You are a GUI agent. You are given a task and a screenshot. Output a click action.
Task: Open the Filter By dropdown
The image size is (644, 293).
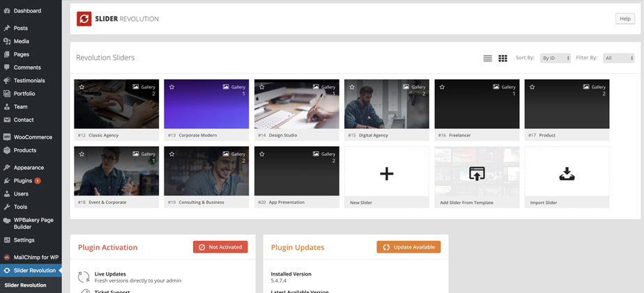coord(618,58)
